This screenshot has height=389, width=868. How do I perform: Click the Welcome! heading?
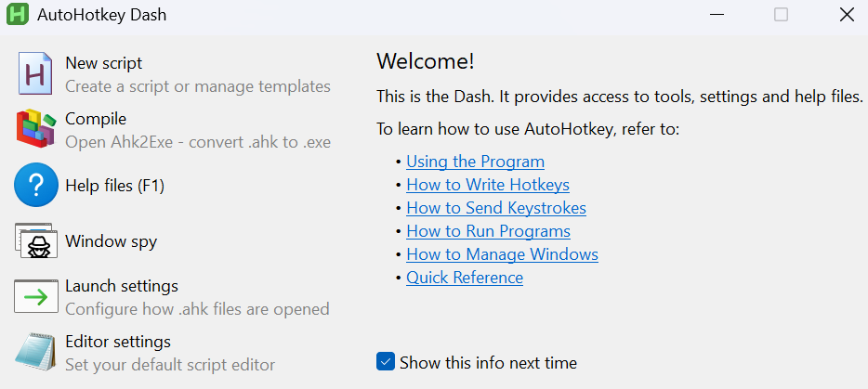click(x=425, y=61)
